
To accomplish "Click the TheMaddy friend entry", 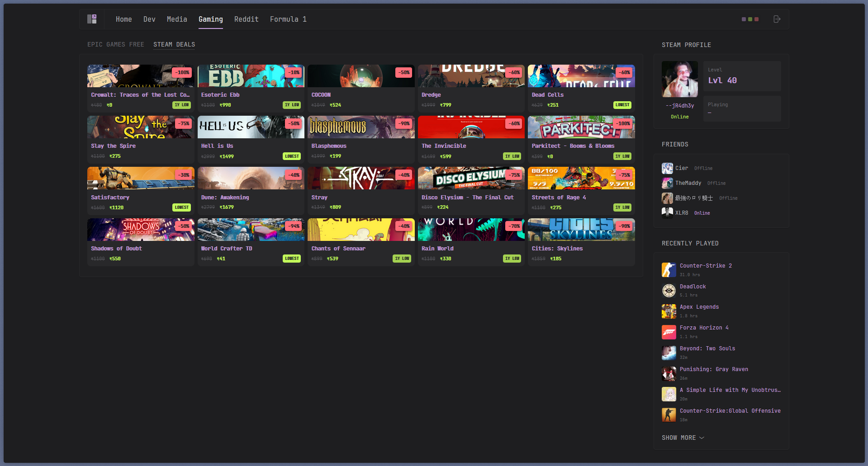I will (x=688, y=183).
